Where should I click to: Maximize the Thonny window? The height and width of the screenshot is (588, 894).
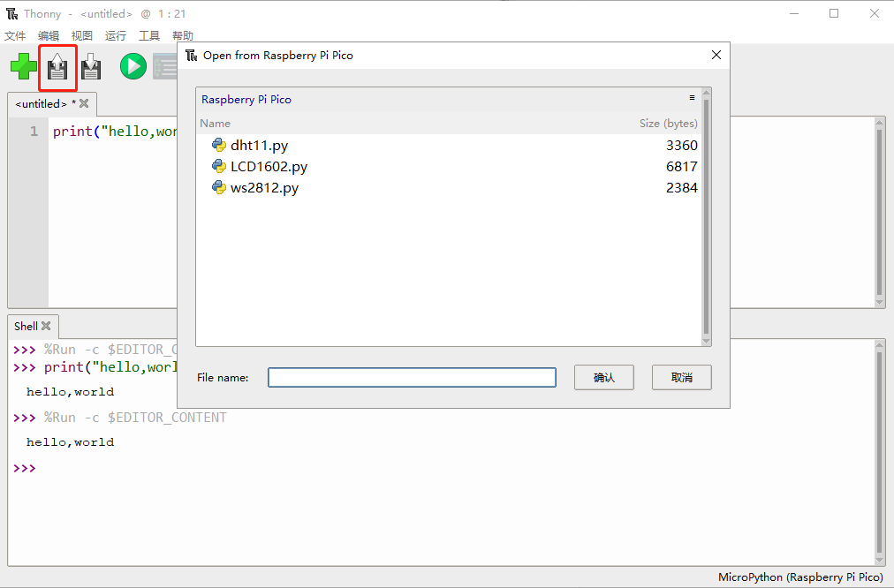pyautogui.click(x=834, y=13)
